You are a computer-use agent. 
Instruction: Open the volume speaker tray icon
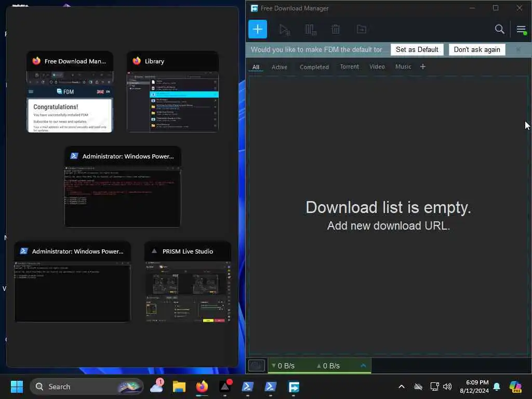pyautogui.click(x=447, y=387)
